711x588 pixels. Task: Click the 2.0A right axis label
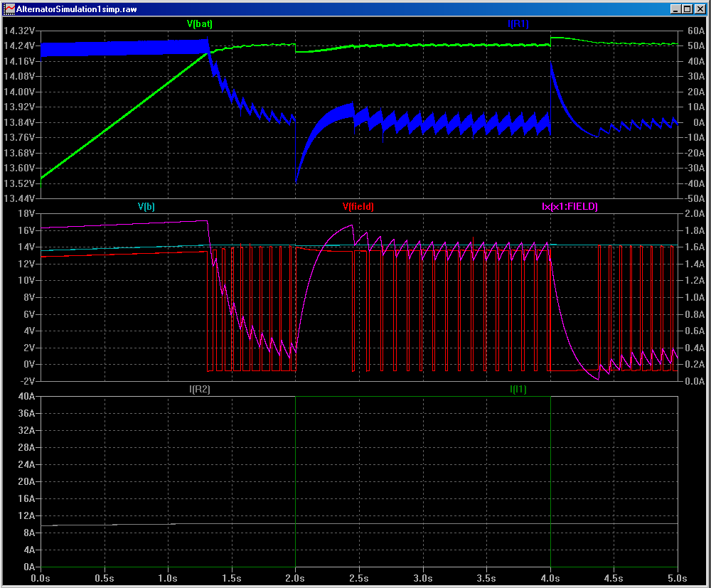(694, 213)
